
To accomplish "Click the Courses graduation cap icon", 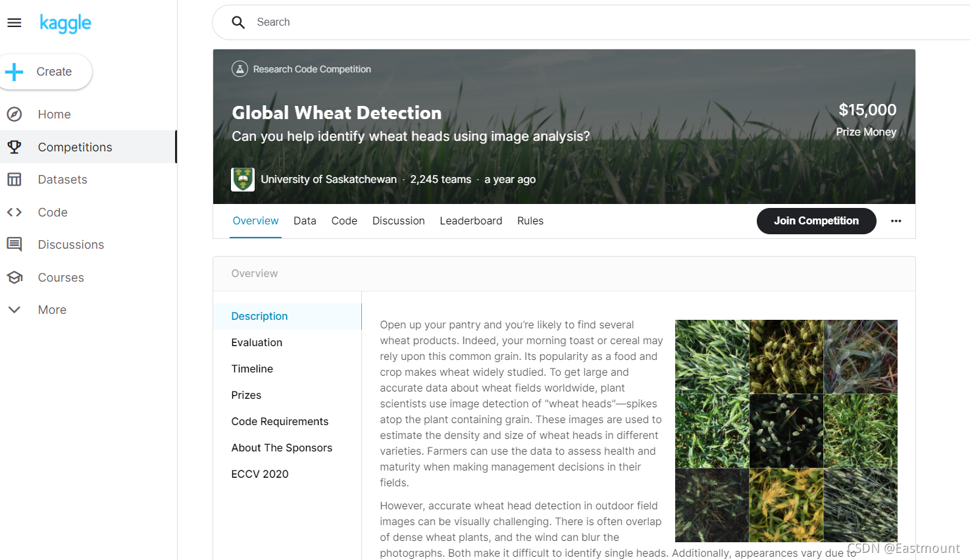I will (14, 278).
